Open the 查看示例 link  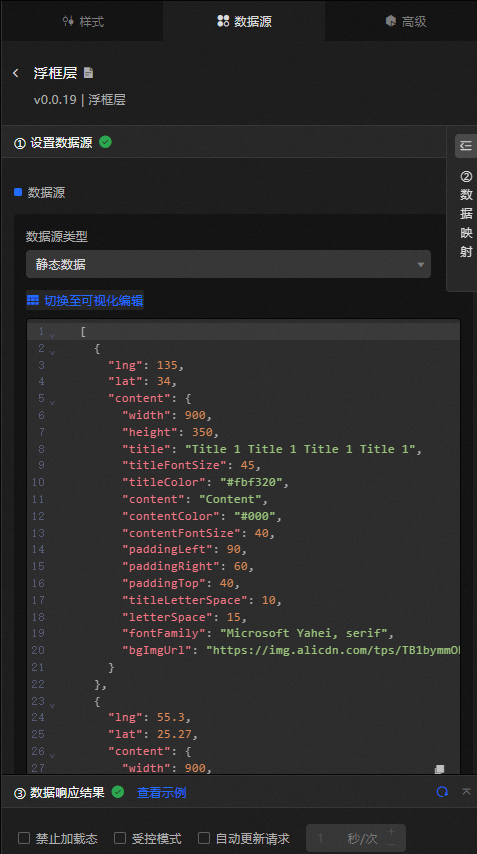[161, 792]
